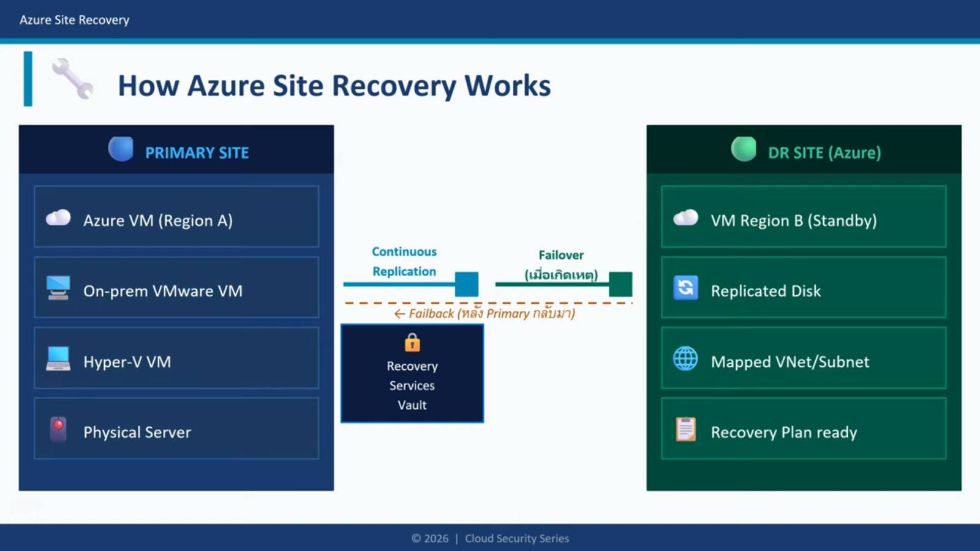The width and height of the screenshot is (980, 551).
Task: Click the PRIMARY SITE heading
Action: pyautogui.click(x=197, y=152)
